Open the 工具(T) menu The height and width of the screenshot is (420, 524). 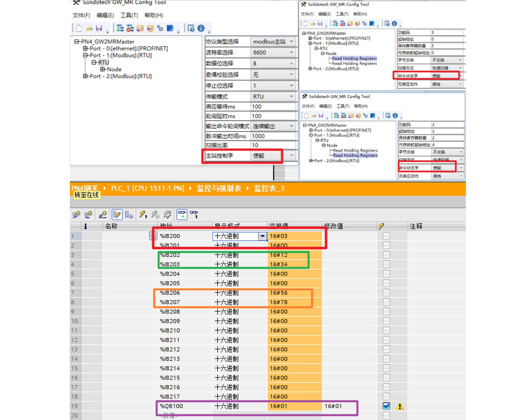129,15
